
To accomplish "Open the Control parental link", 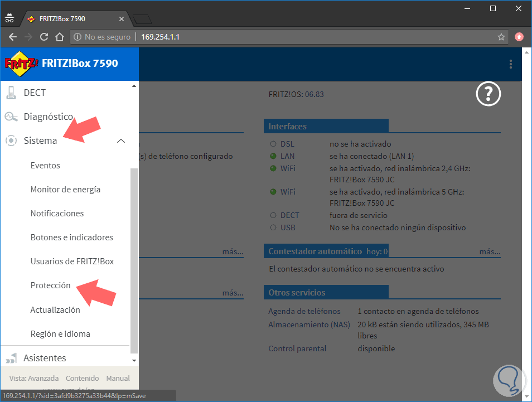I will [x=297, y=348].
